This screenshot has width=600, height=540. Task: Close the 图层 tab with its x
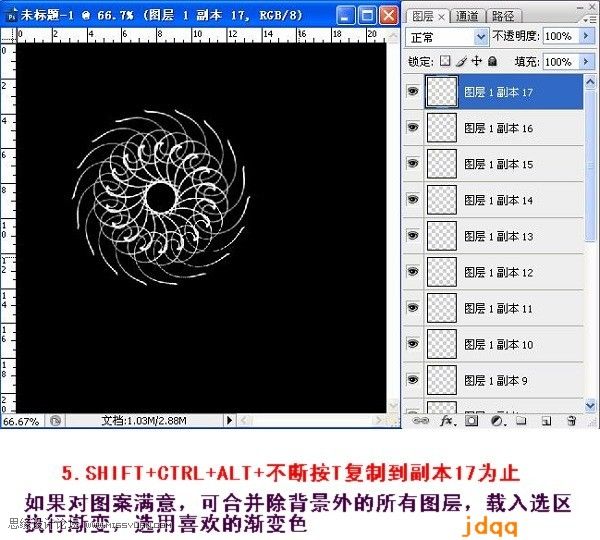(x=441, y=17)
